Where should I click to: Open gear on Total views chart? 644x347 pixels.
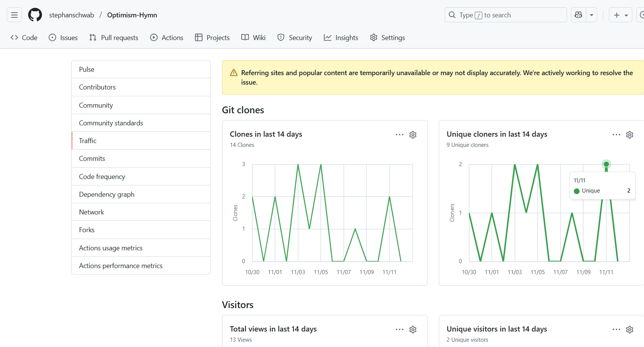point(413,330)
